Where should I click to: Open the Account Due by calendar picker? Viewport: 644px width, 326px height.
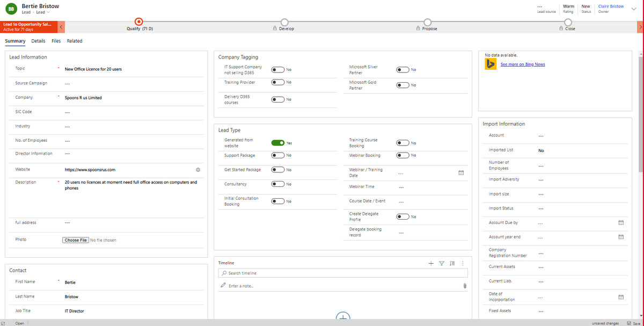click(x=621, y=222)
